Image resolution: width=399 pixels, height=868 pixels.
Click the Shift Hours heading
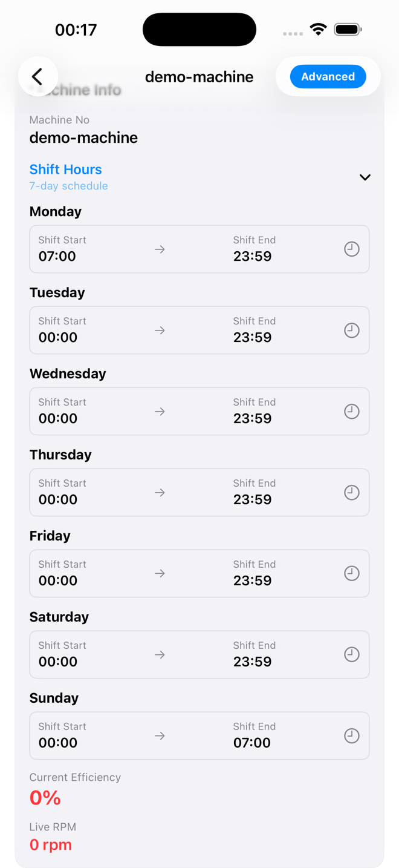click(65, 169)
